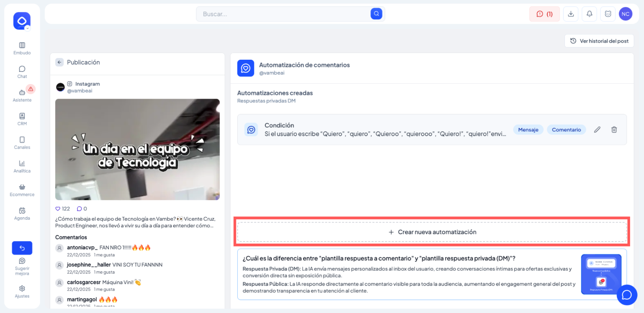
Task: Open the notifications bell
Action: click(x=589, y=14)
